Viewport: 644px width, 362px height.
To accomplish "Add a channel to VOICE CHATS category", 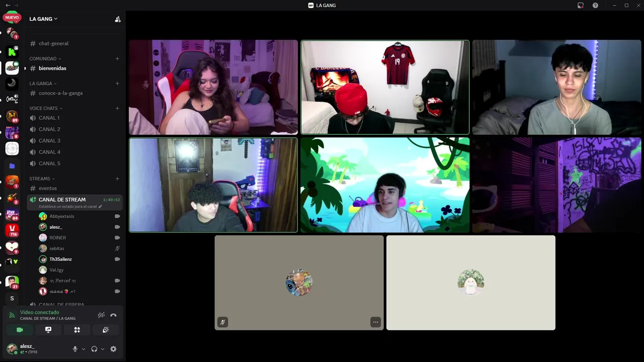I will [117, 108].
